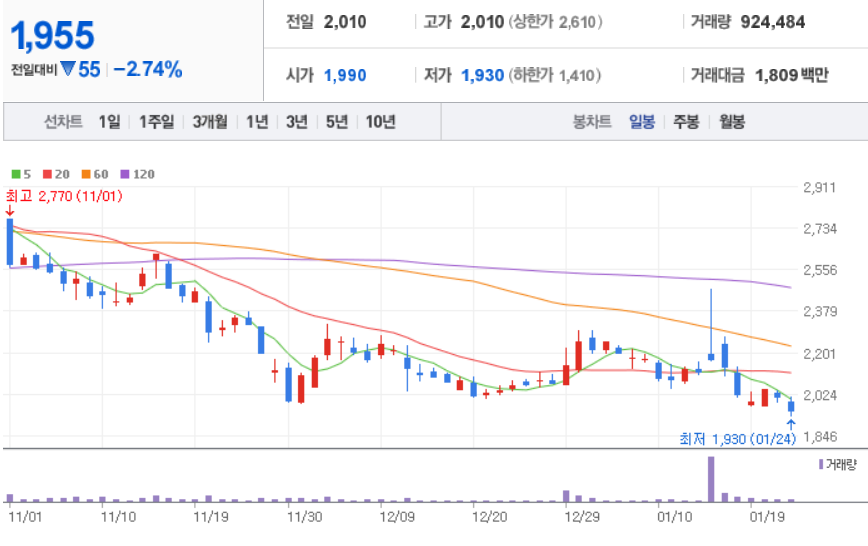Click the 11/01 date axis label
The width and height of the screenshot is (868, 546).
[x=25, y=517]
